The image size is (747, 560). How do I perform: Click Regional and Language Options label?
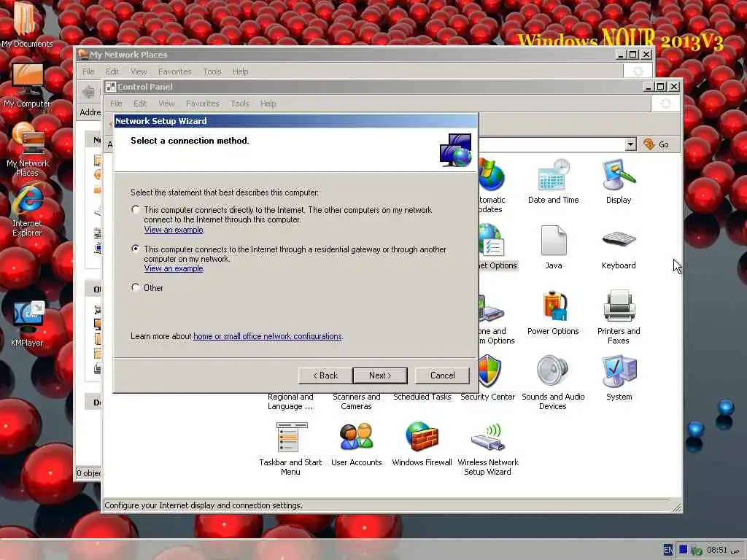pos(290,402)
